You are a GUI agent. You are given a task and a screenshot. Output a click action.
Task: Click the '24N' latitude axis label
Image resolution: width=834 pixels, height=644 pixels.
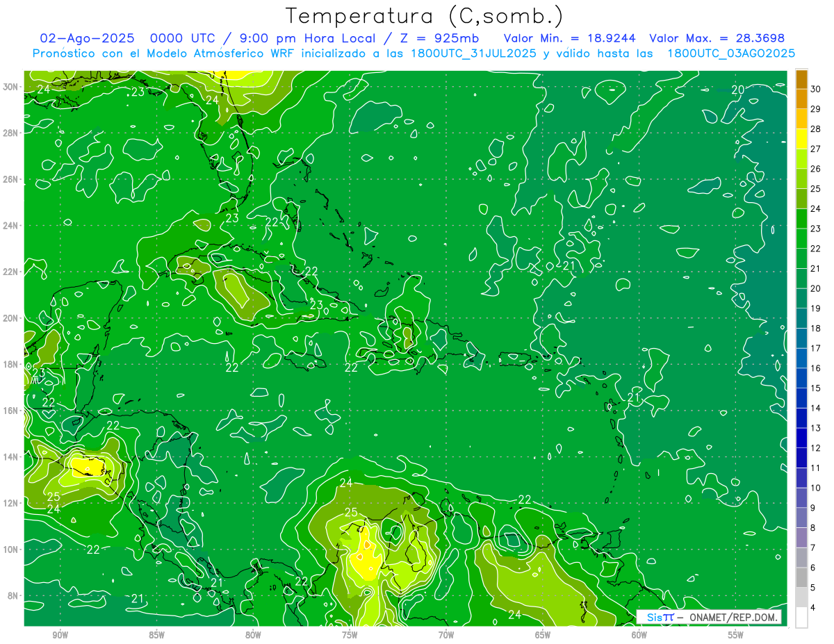click(x=12, y=226)
